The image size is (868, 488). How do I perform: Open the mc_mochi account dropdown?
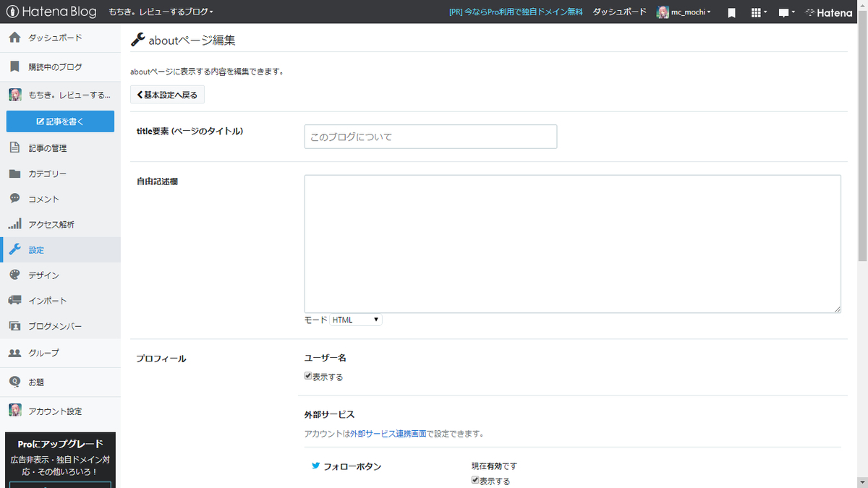tap(683, 12)
